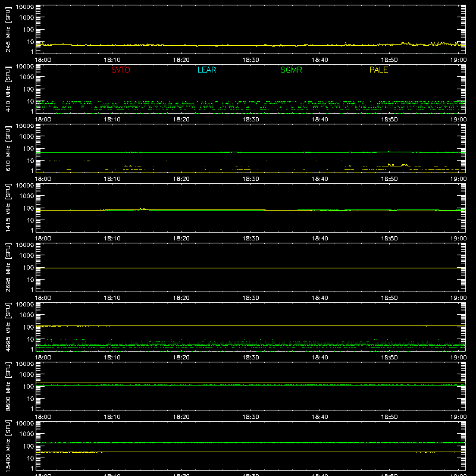Click the 10000 tick of the 245 MHz plot
This screenshot has height=476, width=476.
click(25, 7)
